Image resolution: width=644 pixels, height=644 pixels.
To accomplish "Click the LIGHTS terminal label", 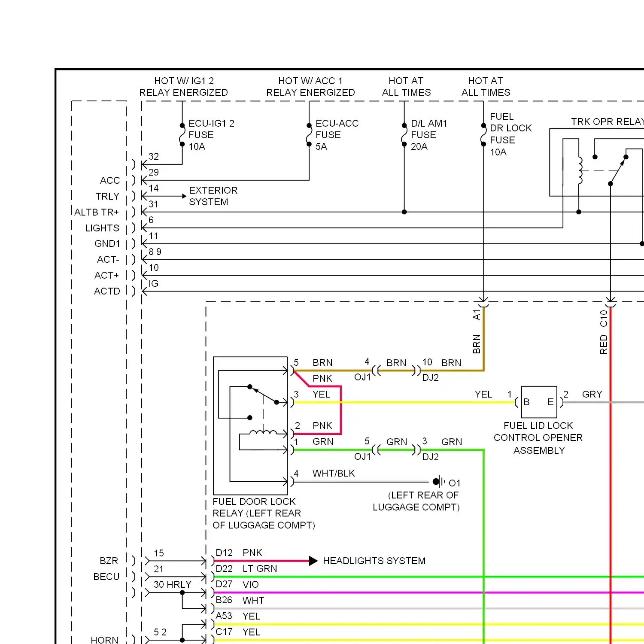I will (102, 228).
